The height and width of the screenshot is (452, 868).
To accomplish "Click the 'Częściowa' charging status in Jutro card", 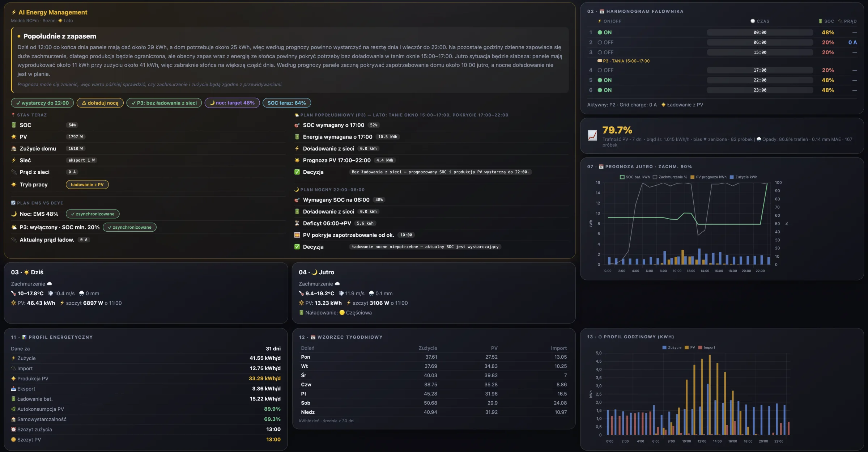I will point(359,313).
